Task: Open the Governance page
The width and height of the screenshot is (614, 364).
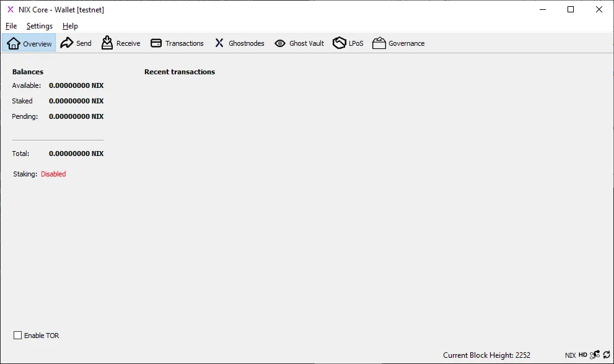Action: click(398, 43)
